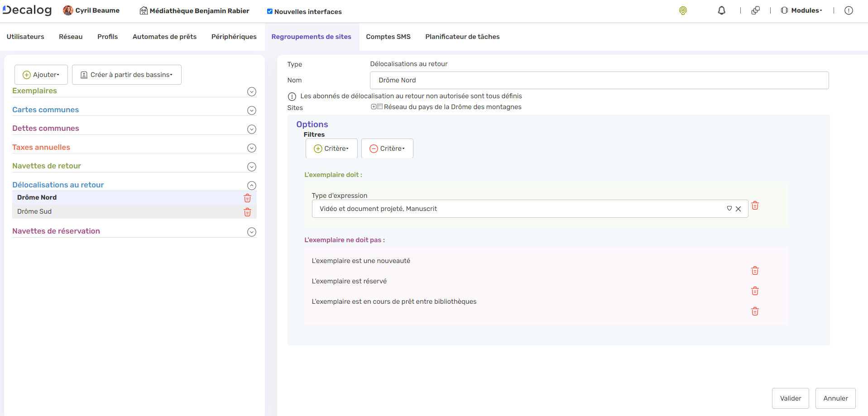Delete the 'L'exemplaire est une nouveauté' criterion
The width and height of the screenshot is (868, 416).
point(755,271)
